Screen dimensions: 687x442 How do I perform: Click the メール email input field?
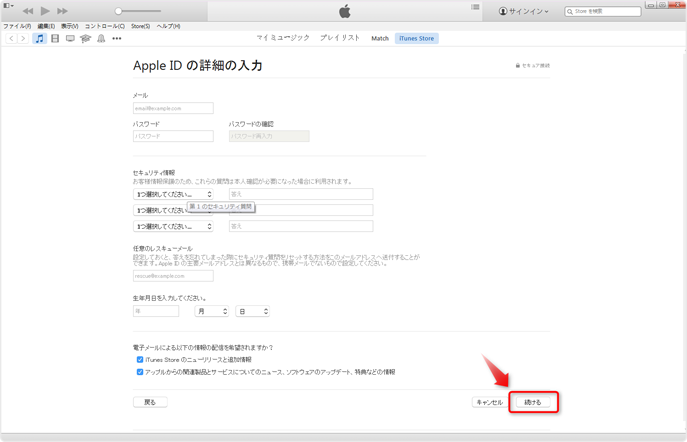(x=174, y=108)
